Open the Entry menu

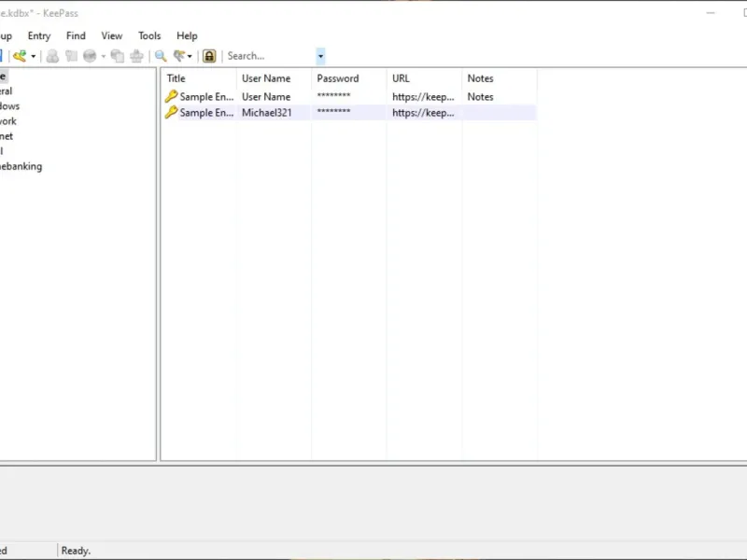pos(39,35)
